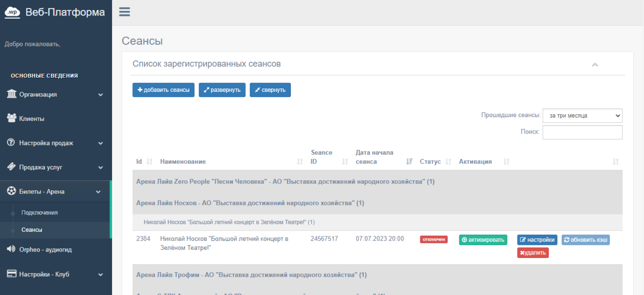The image size is (644, 295).
Task: Toggle the hamburger sidebar menu icon
Action: pyautogui.click(x=124, y=12)
